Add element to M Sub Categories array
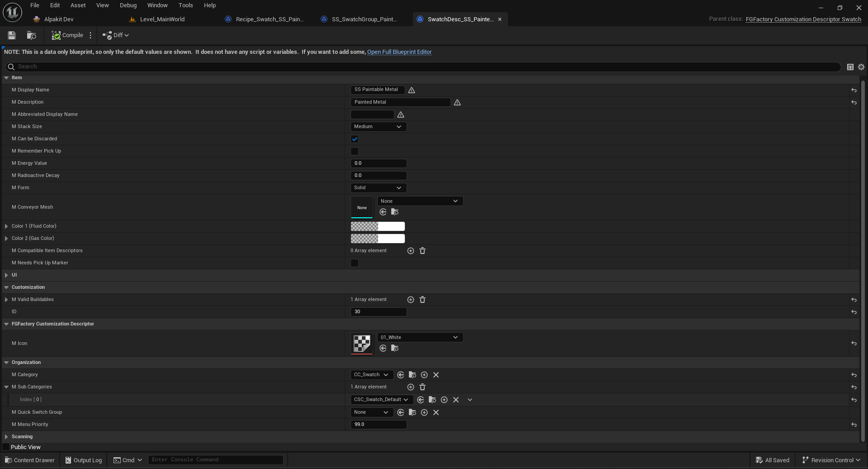 (x=411, y=387)
